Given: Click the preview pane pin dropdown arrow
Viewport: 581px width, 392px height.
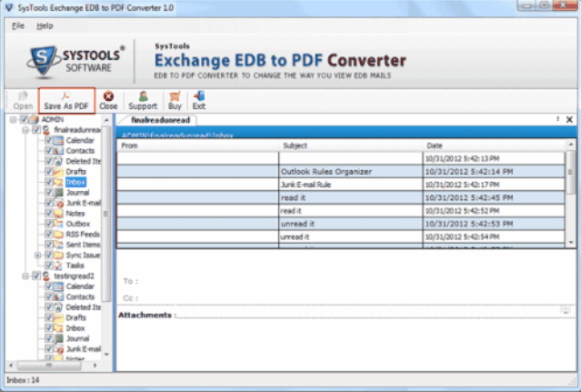Looking at the screenshot, I should [x=557, y=119].
